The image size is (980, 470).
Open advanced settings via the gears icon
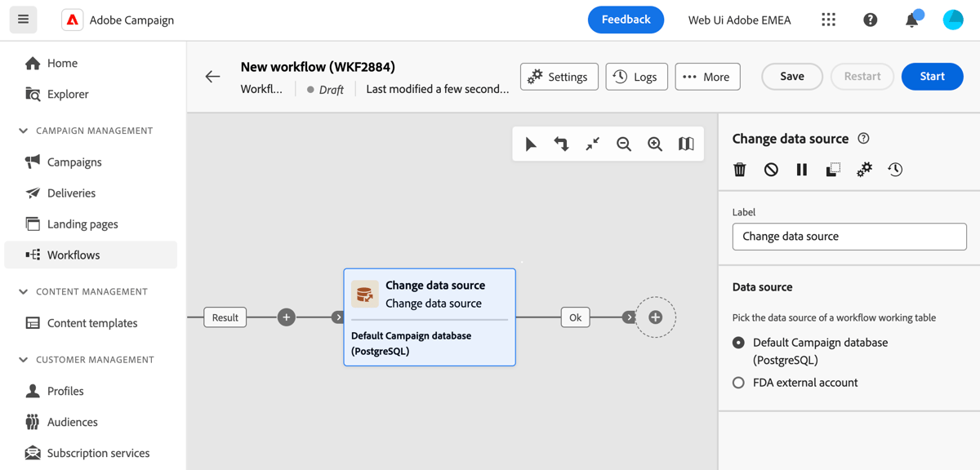click(864, 169)
